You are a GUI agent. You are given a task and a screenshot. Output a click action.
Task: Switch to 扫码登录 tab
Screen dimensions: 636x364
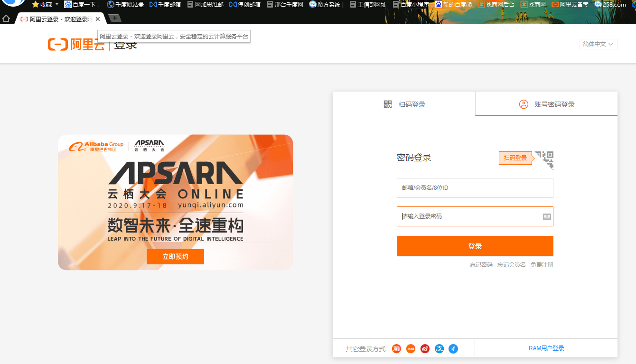404,104
